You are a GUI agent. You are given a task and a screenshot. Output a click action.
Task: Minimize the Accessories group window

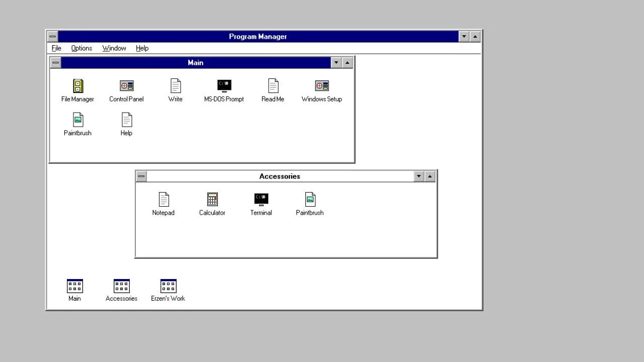click(419, 176)
